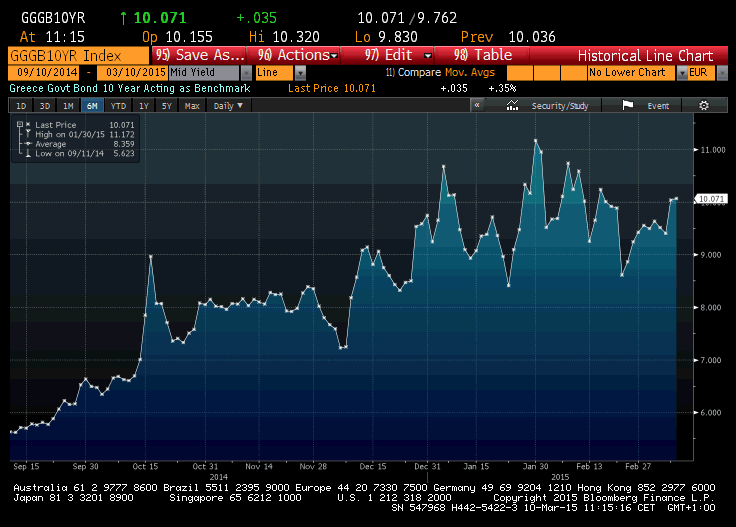Viewport: 736px width, 527px height.
Task: Open the Line chart type dropdown arrow
Action: pos(300,73)
